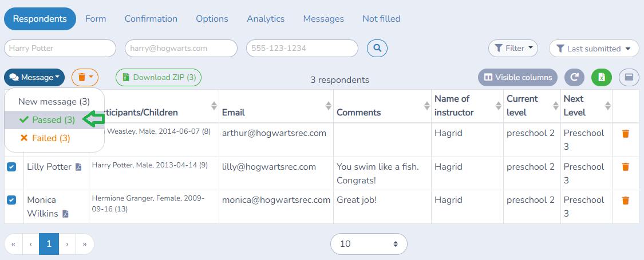This screenshot has height=260, width=644.
Task: Choose Failed (3) from message menu
Action: pyautogui.click(x=54, y=138)
